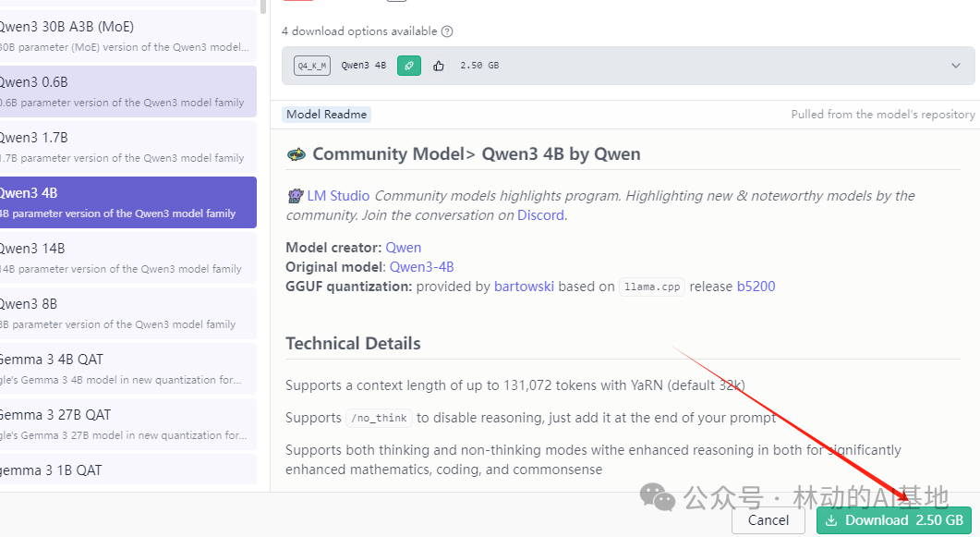Click the Download 2.50 GB button
Viewport: 980px width, 537px height.
(894, 520)
